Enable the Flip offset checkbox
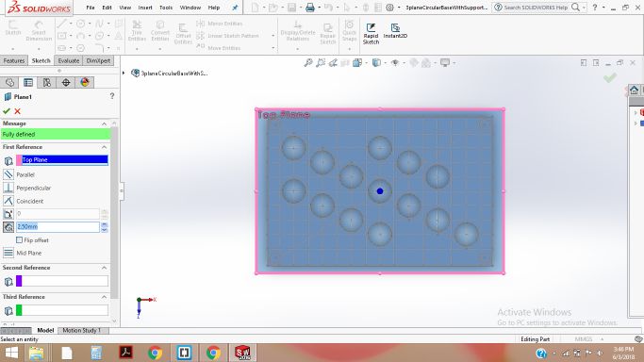The image size is (644, 362). (x=19, y=239)
